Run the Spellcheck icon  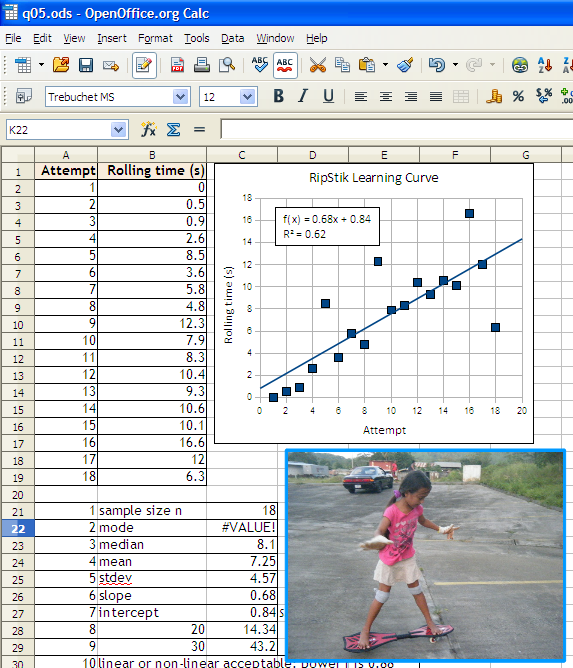tap(259, 65)
